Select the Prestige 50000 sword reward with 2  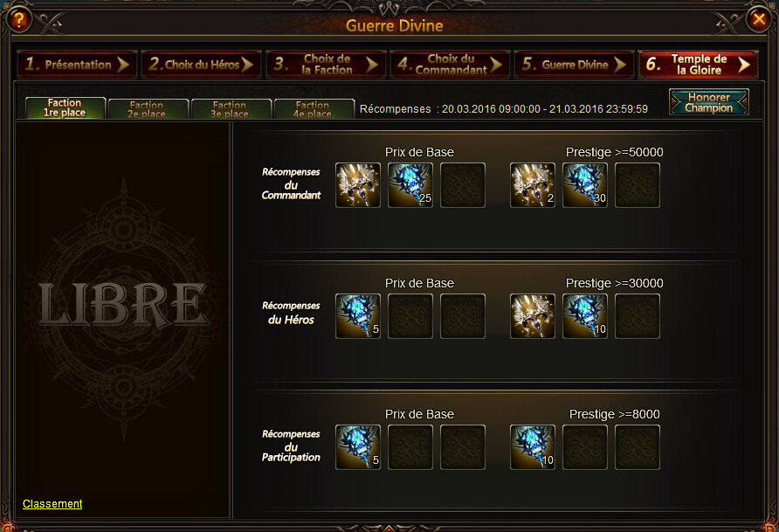pyautogui.click(x=533, y=185)
